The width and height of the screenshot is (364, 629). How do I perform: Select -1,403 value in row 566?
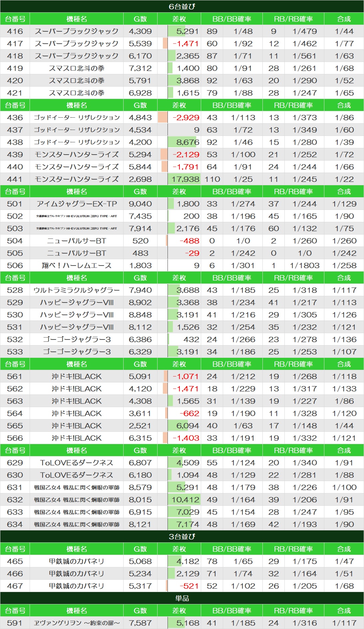[186, 438]
